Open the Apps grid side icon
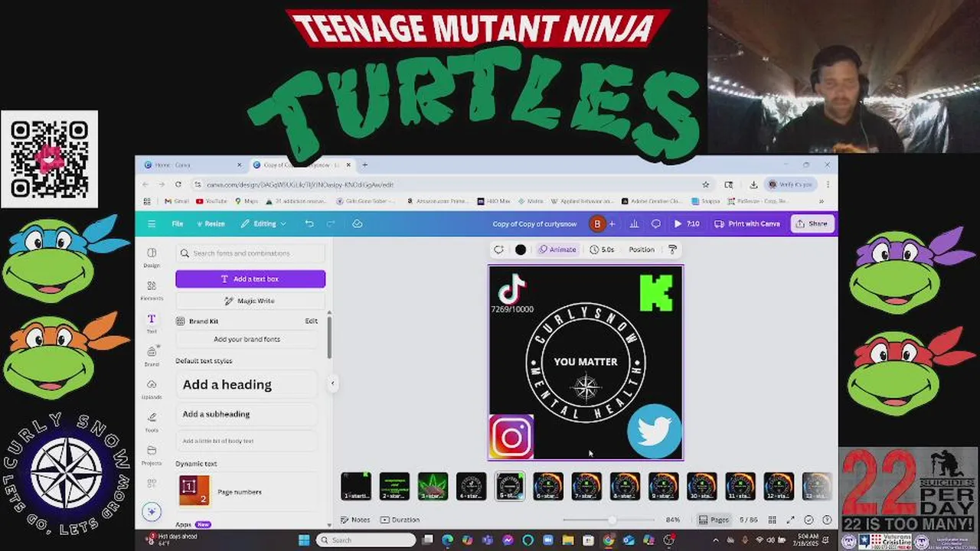 coord(152,483)
